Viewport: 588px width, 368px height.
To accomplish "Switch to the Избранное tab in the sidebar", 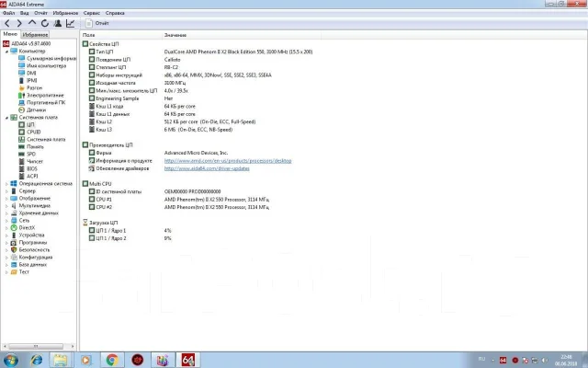I will [35, 35].
